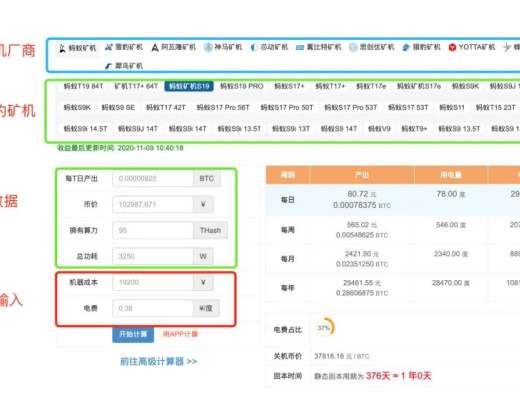The image size is (520, 400).
Task: Choose the 蚂蚁T15 23T model
Action: (496, 108)
